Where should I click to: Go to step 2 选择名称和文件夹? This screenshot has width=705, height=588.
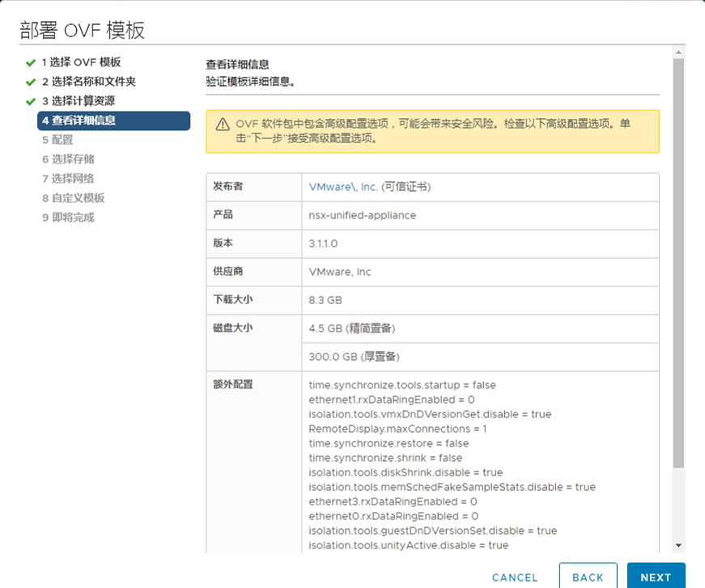pyautogui.click(x=88, y=82)
